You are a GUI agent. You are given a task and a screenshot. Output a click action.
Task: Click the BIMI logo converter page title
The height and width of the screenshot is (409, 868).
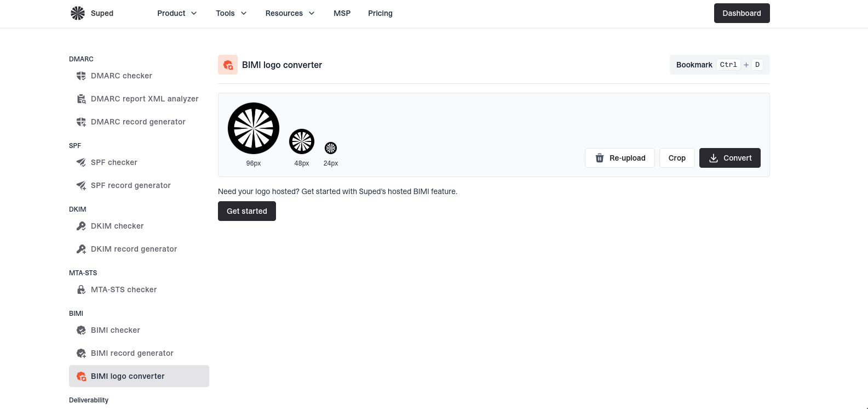click(x=282, y=65)
